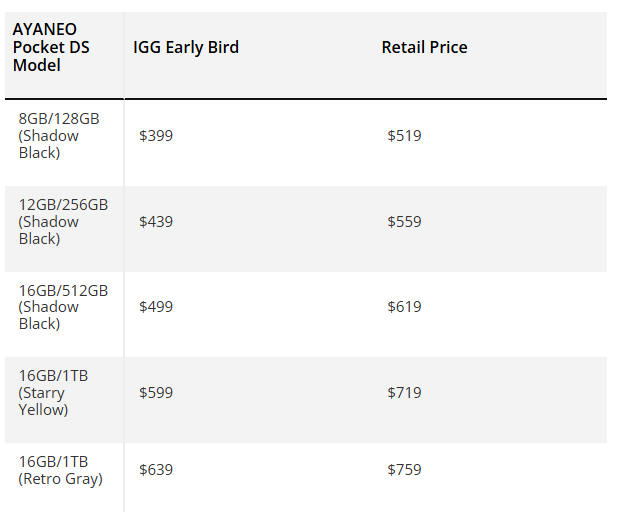Click the $619 retail price
The height and width of the screenshot is (513, 620).
404,307
